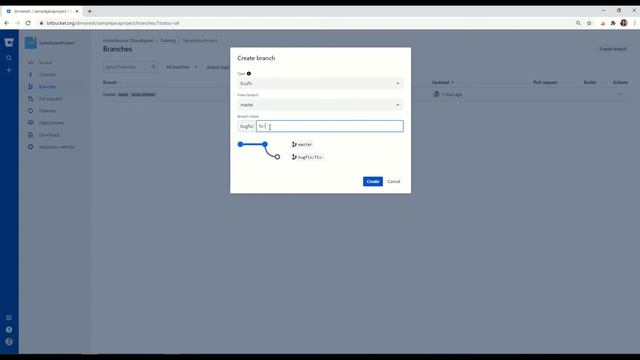640x360 pixels.
Task: Open the Commits item in the sidebar
Action: click(x=47, y=75)
